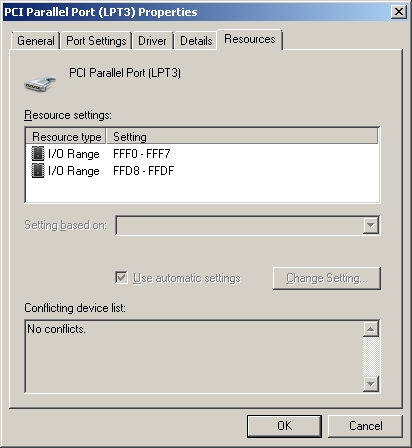Click the conflict list scroll down arrow
Image resolution: width=412 pixels, height=448 pixels.
[371, 384]
